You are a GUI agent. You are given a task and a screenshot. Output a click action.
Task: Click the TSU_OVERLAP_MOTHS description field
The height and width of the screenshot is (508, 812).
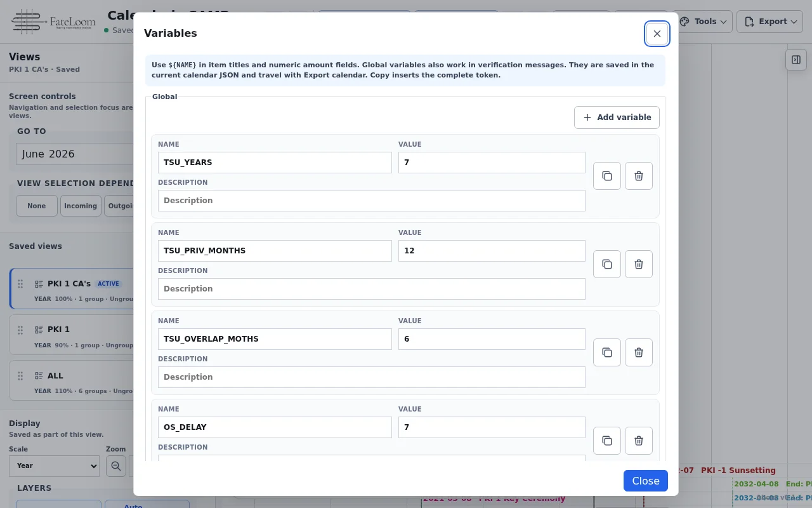tap(371, 377)
